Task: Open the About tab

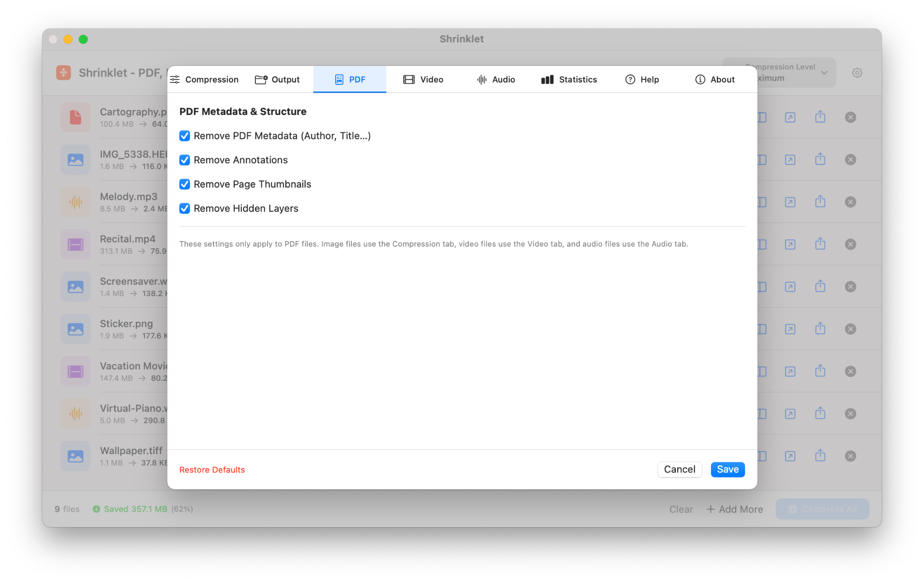Action: click(x=715, y=79)
